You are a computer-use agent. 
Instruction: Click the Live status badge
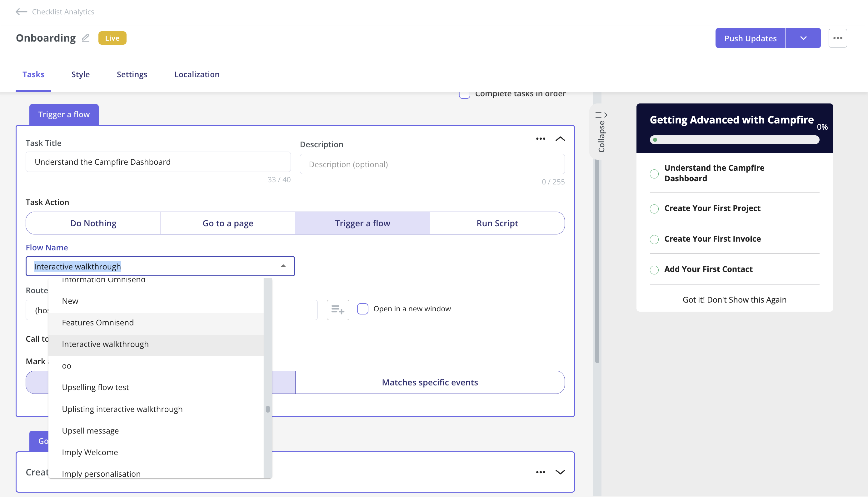click(112, 38)
